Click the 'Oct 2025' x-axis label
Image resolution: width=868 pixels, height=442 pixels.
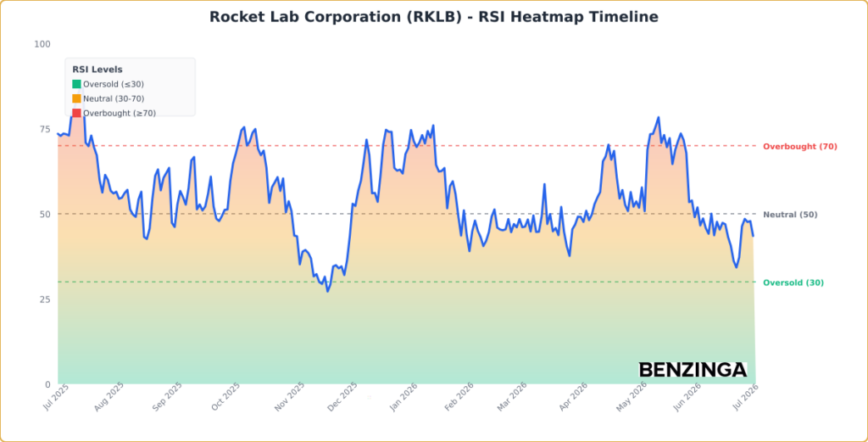point(225,397)
